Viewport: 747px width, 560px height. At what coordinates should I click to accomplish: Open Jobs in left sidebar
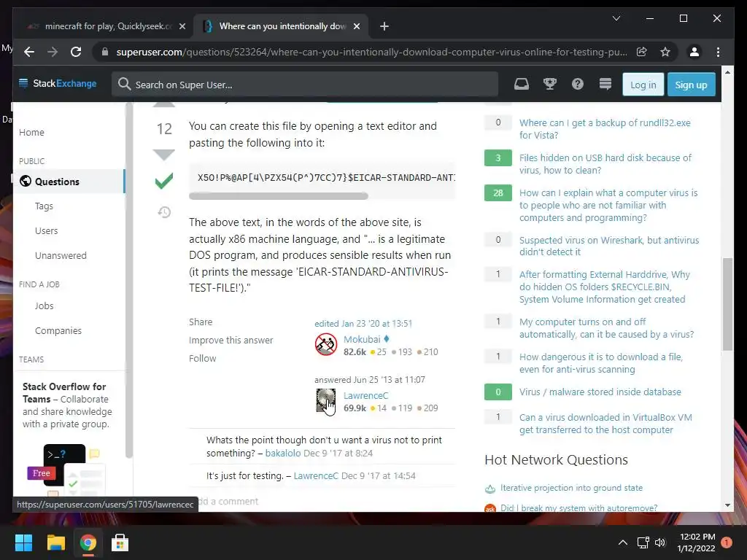click(x=44, y=306)
